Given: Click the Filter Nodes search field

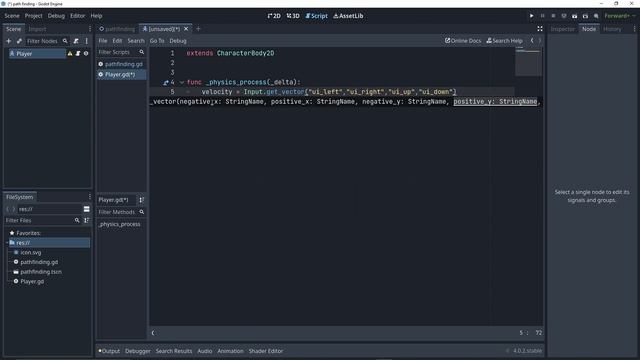Looking at the screenshot, I should [x=47, y=41].
